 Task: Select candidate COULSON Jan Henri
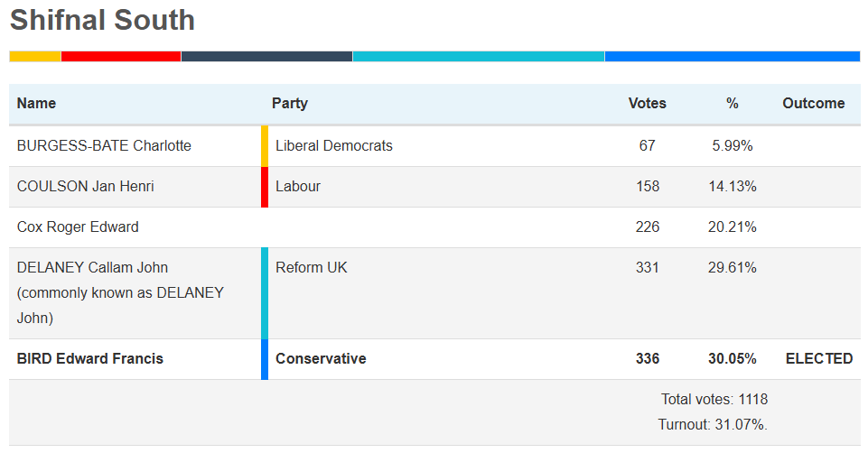tap(85, 187)
